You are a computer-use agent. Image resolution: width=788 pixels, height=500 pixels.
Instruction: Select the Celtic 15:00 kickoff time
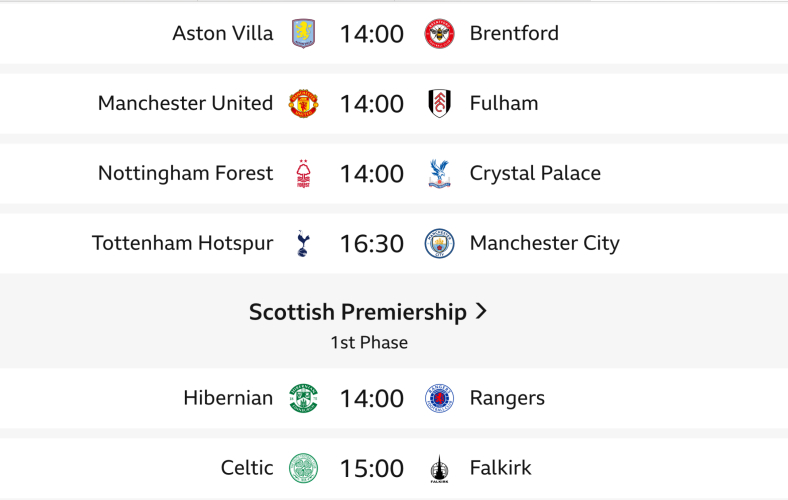[371, 469]
